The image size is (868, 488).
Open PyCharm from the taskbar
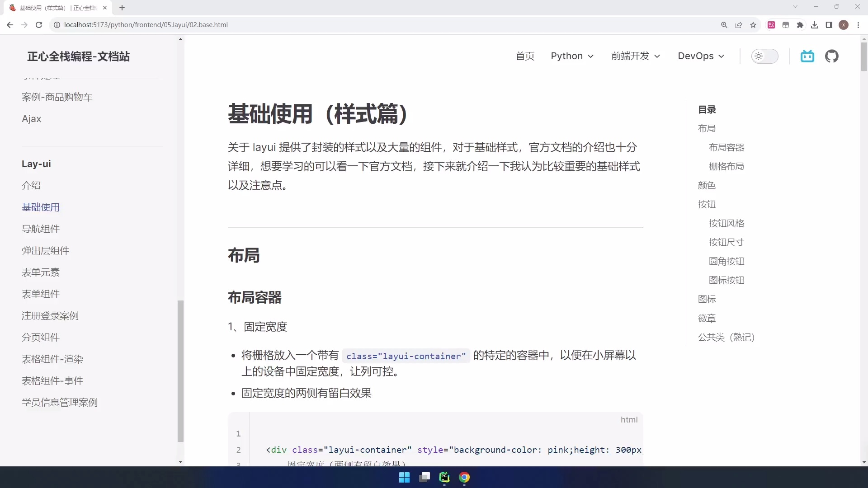[x=444, y=477]
